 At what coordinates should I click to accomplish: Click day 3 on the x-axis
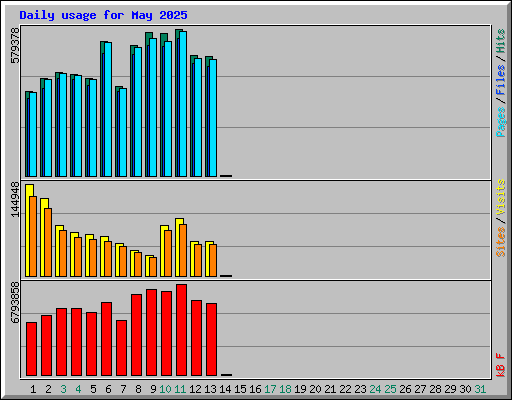tap(63, 389)
